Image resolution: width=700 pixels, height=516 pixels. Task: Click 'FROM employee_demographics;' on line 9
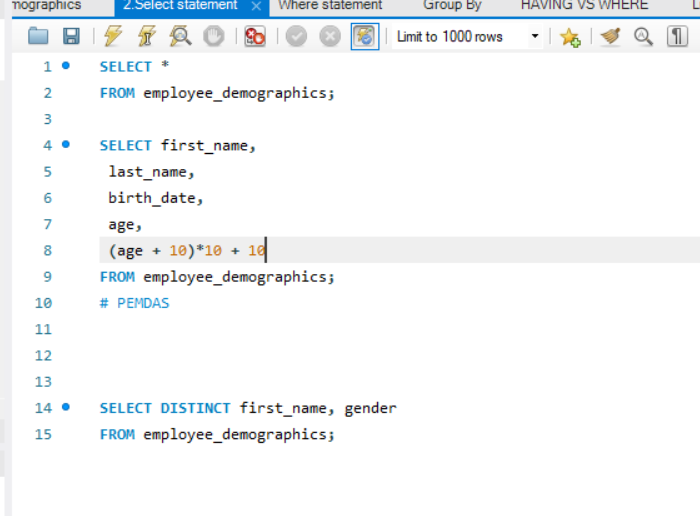[x=217, y=277]
